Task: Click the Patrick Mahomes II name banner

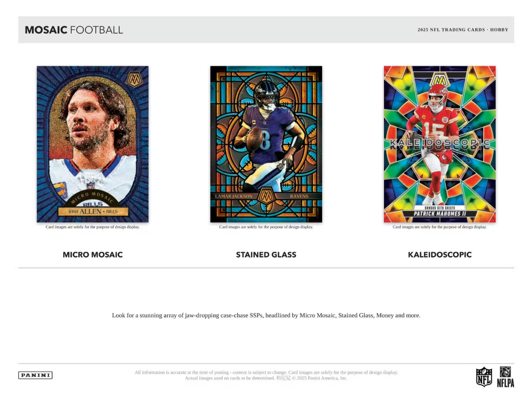Action: click(440, 213)
